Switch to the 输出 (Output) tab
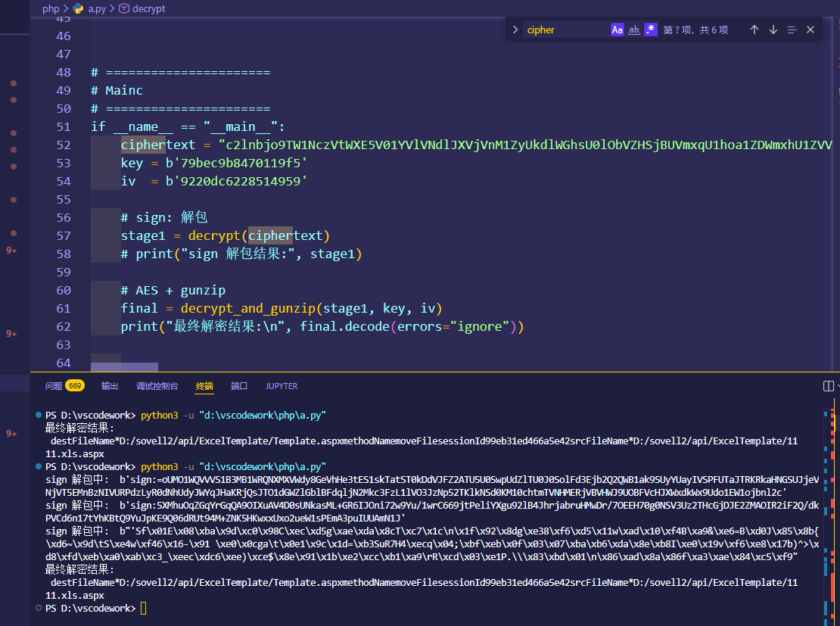The width and height of the screenshot is (840, 626). (110, 386)
